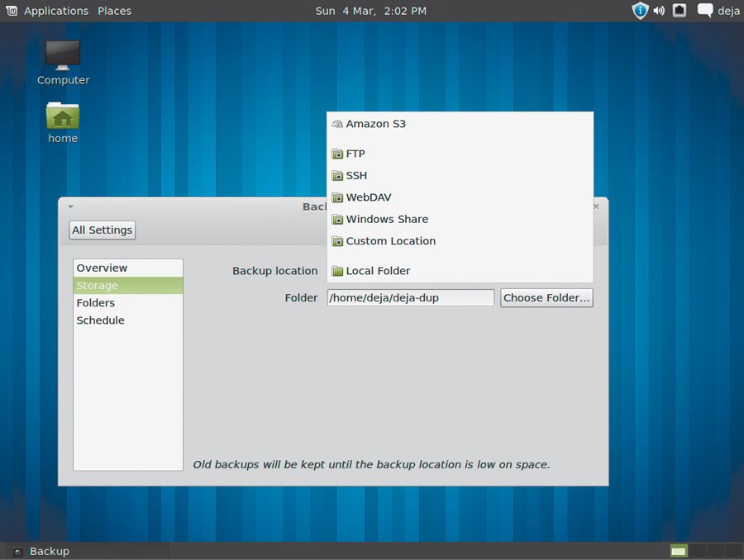744x560 pixels.
Task: Click the network icon in the system tray
Action: click(x=679, y=11)
